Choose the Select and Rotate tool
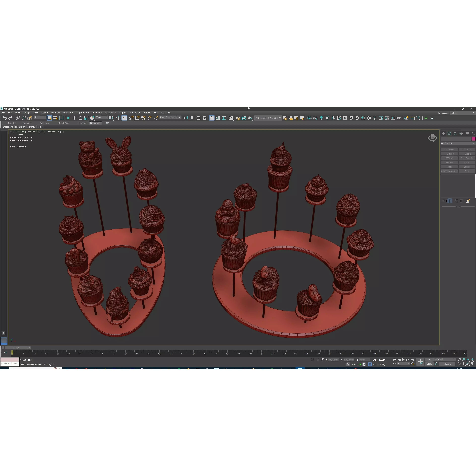Viewport: 476px width, 476px height. tap(80, 118)
